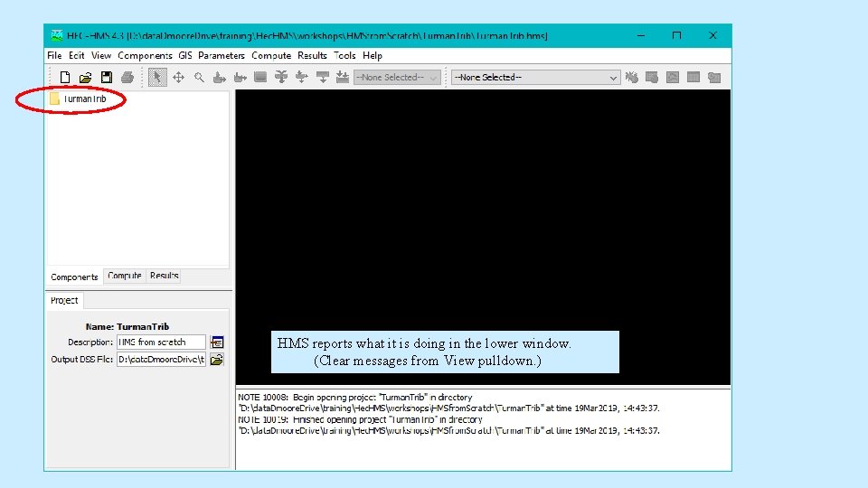Open the Compute menu
Screen dimensions: 868x488
point(271,55)
